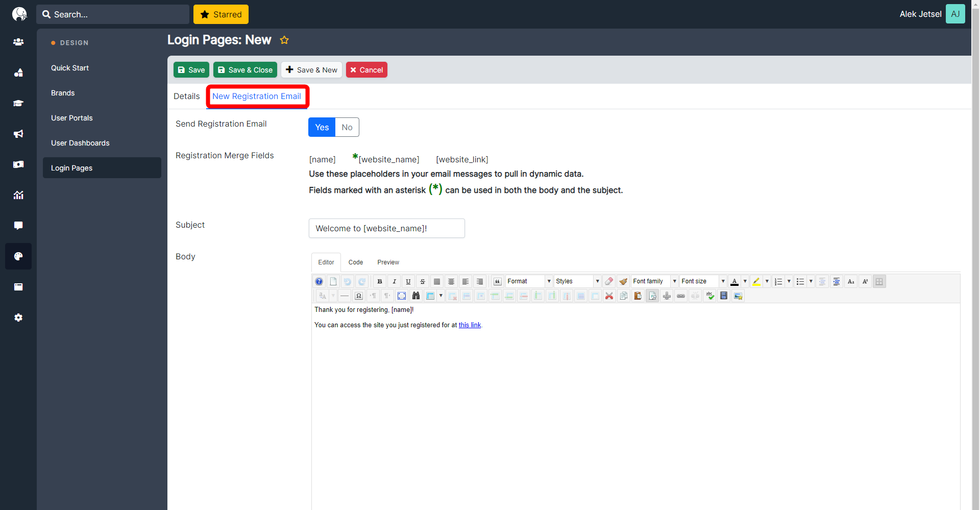Click the green Save button
This screenshot has width=980, height=510.
click(x=191, y=70)
